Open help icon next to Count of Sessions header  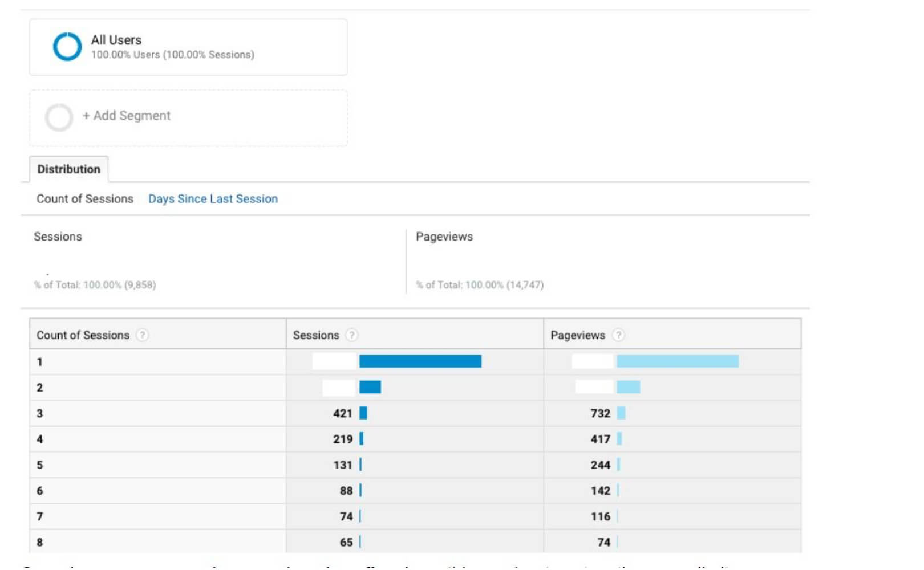coord(143,335)
